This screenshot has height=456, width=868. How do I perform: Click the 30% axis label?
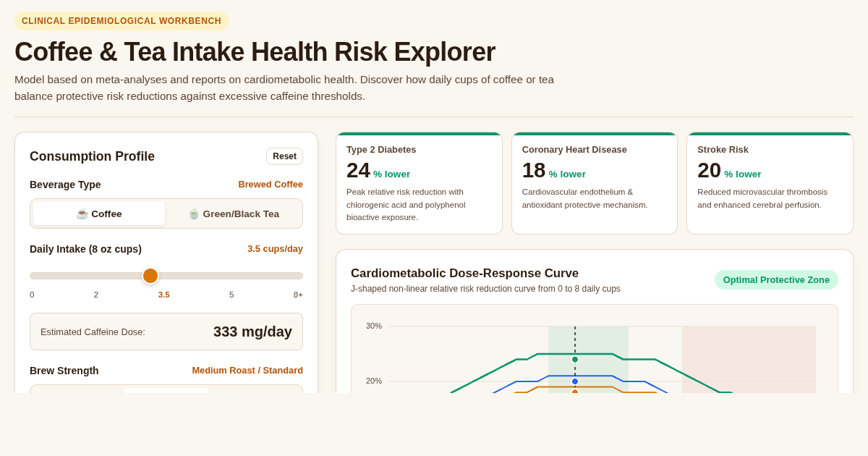(374, 326)
